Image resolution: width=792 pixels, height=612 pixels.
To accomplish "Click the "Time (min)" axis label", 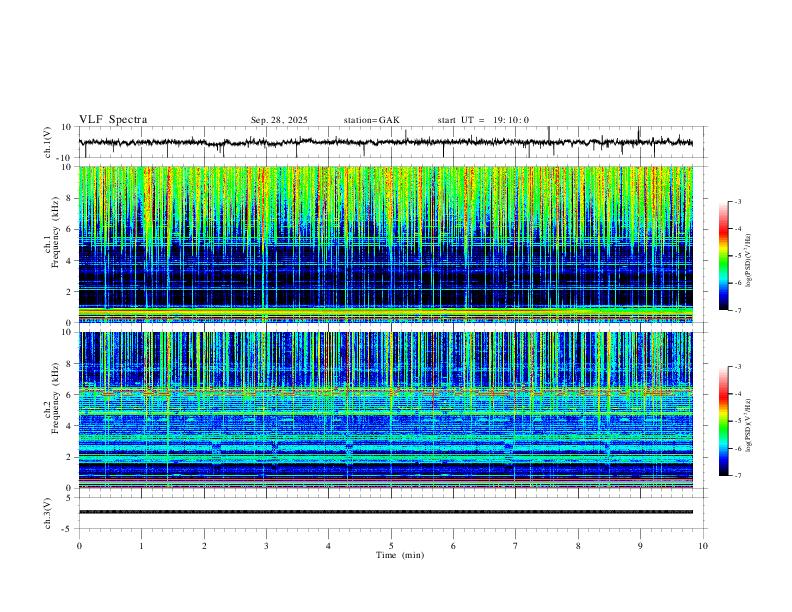I will pos(400,555).
